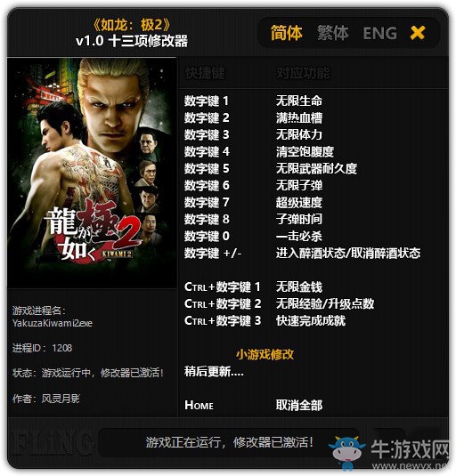Click the 小游戏修改 section heading

coord(265,354)
